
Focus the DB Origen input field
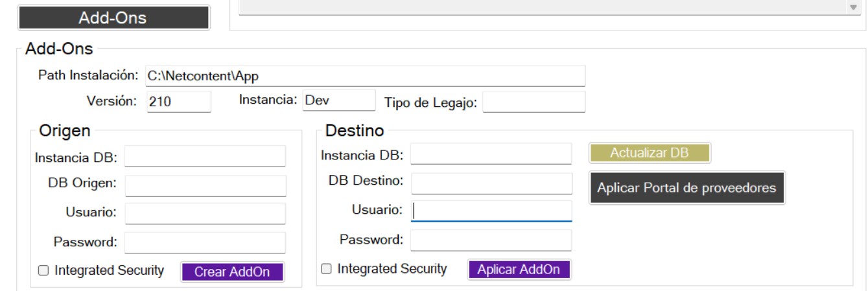(x=205, y=185)
